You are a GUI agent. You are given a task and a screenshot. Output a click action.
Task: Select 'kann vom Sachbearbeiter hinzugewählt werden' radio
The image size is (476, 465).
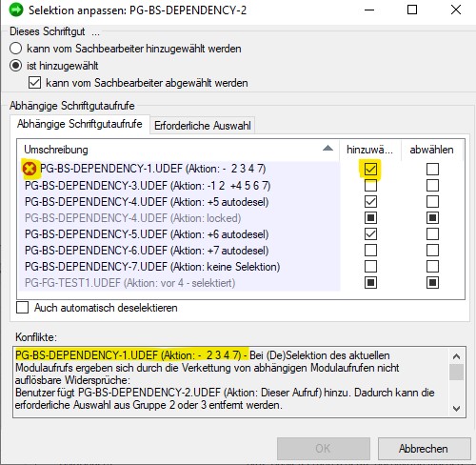pyautogui.click(x=15, y=49)
